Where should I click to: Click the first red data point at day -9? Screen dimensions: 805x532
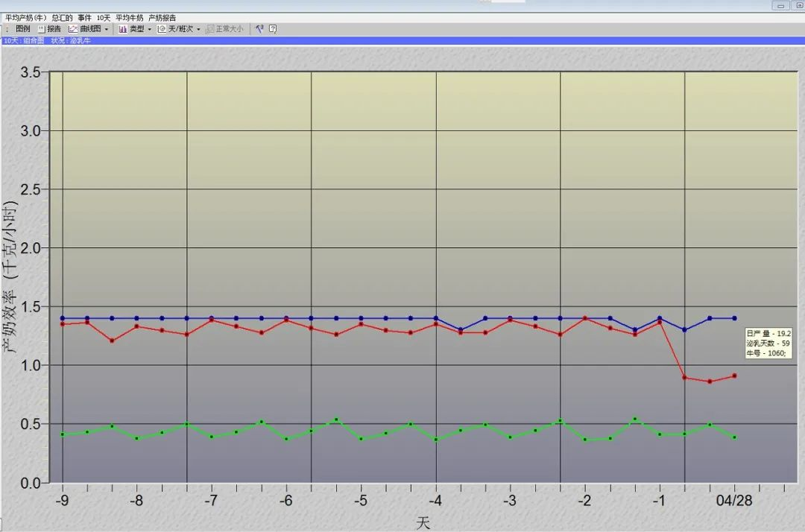(x=63, y=323)
